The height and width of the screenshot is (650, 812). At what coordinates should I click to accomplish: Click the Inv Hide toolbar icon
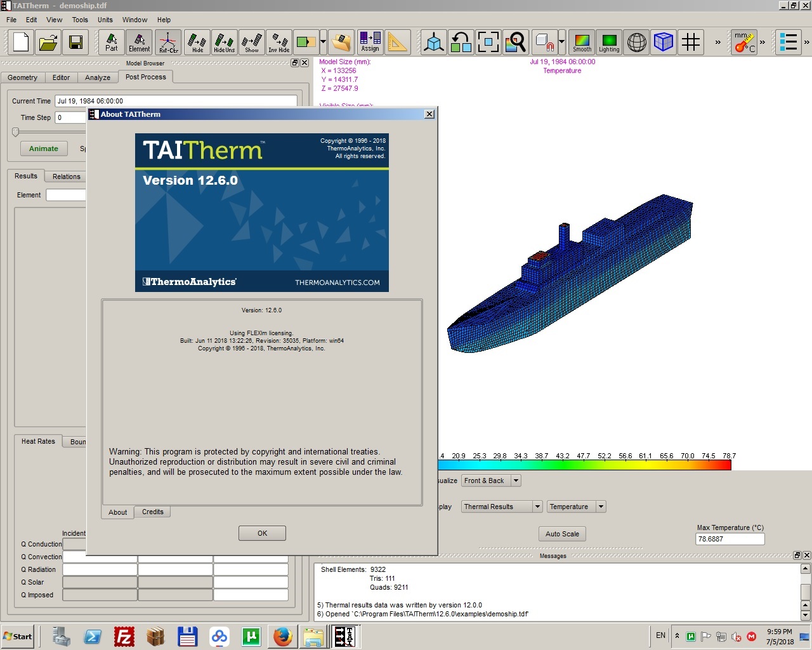(x=279, y=43)
